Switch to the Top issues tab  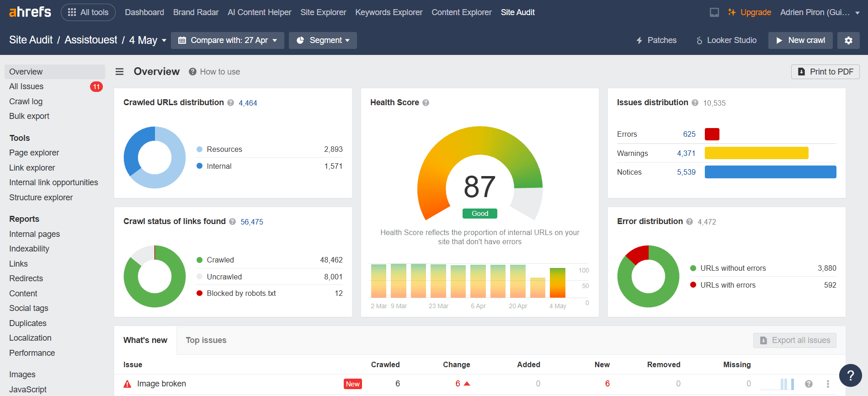pos(206,340)
